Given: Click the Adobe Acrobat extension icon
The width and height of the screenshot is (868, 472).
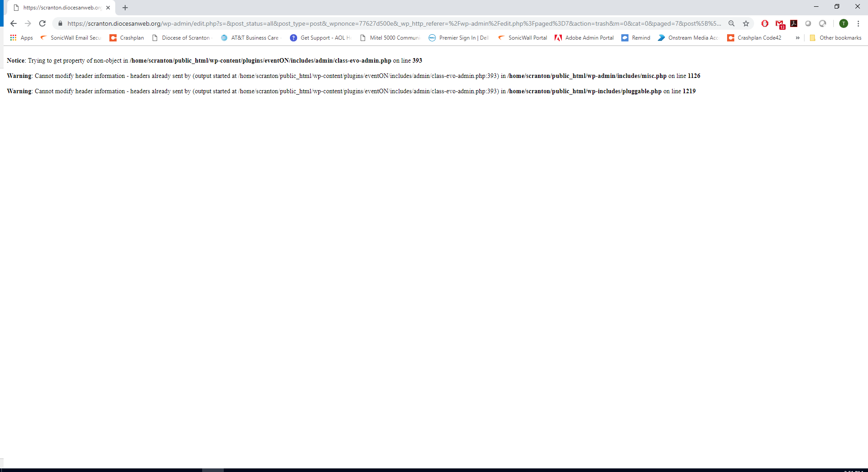Looking at the screenshot, I should pyautogui.click(x=794, y=23).
